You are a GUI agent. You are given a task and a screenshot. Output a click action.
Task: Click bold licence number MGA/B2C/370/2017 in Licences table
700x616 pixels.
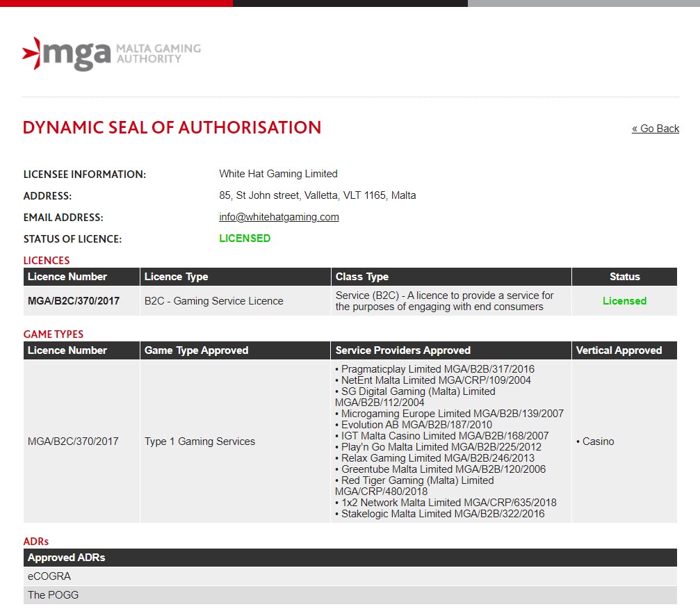[x=74, y=301]
